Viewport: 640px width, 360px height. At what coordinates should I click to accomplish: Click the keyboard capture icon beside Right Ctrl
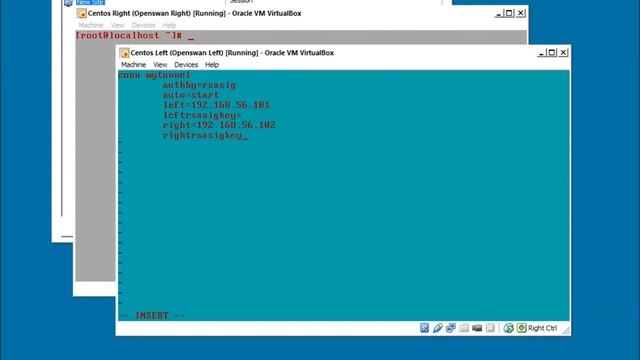(522, 328)
